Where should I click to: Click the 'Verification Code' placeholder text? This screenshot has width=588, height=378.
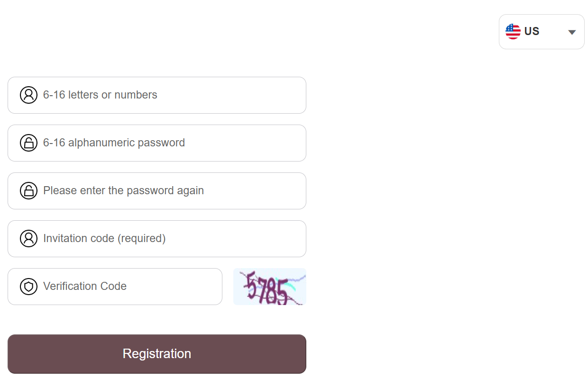click(x=85, y=286)
